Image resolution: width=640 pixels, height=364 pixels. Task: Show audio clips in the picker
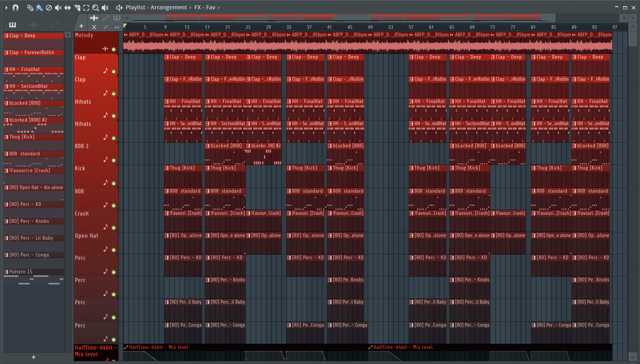[x=33, y=24]
